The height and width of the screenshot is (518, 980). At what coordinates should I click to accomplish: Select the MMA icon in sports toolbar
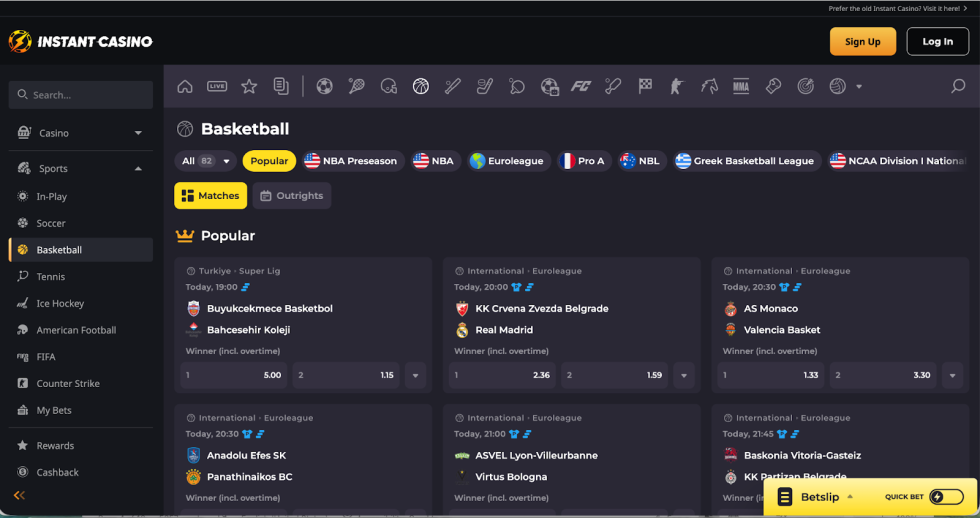point(740,86)
